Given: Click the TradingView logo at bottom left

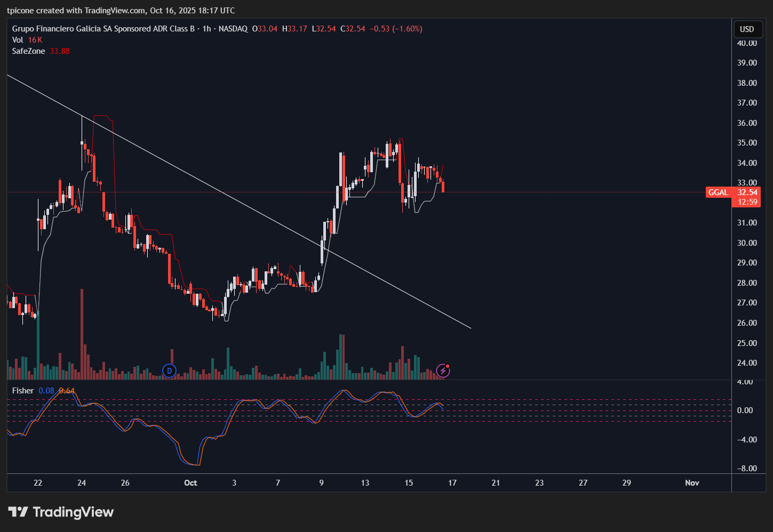Looking at the screenshot, I should click(61, 512).
